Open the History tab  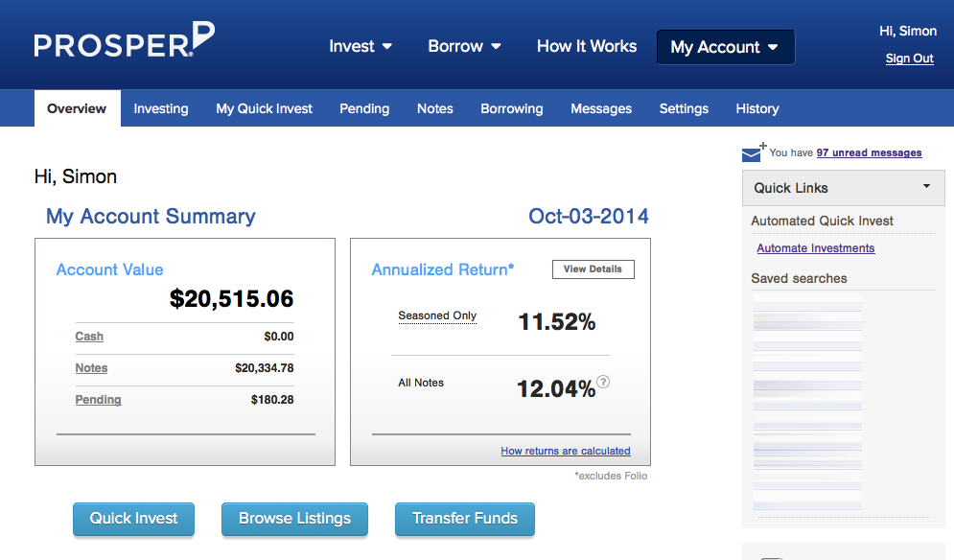click(x=757, y=108)
